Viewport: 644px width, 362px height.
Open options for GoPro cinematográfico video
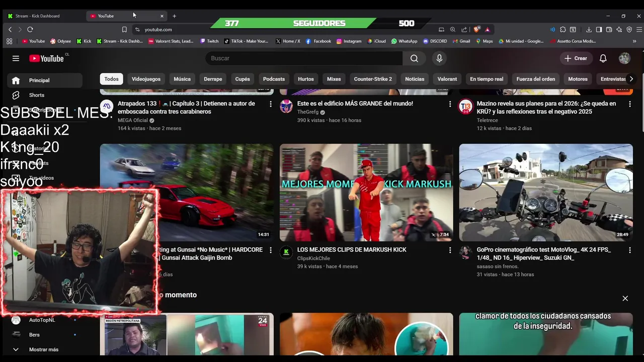click(x=629, y=250)
